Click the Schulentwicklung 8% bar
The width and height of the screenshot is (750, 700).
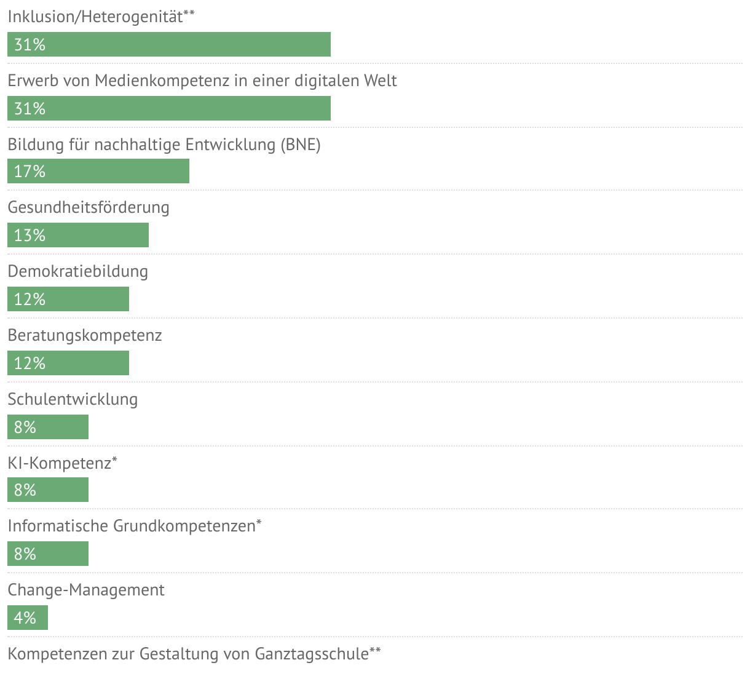pyautogui.click(x=48, y=427)
